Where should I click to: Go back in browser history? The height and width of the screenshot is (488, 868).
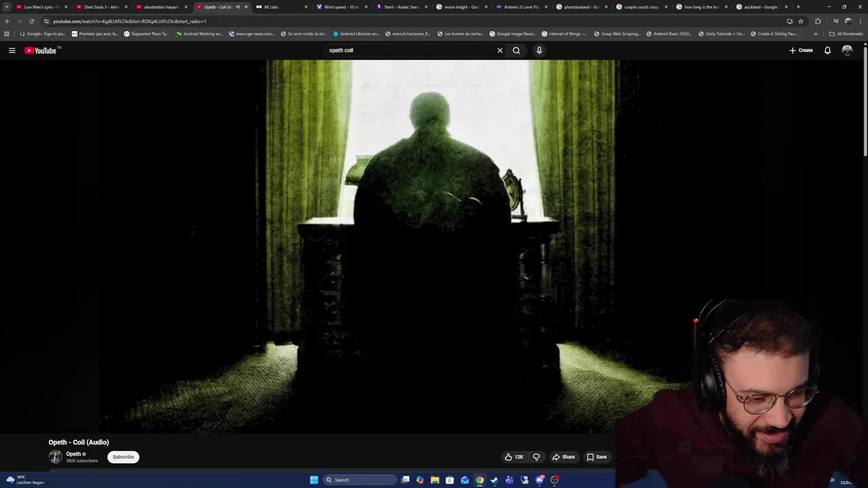[x=7, y=21]
